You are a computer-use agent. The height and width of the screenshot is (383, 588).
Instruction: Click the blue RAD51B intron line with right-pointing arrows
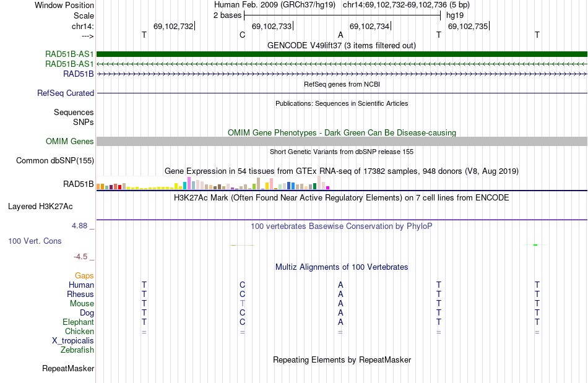click(x=342, y=74)
